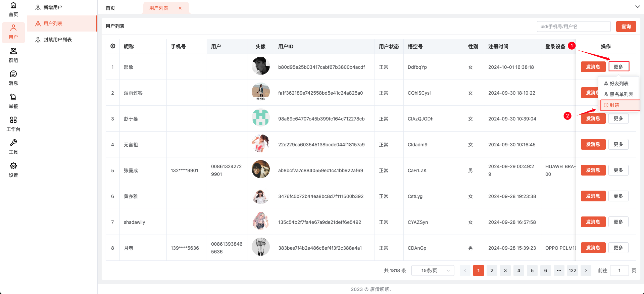Select the 群组 groups sidebar icon

13,55
